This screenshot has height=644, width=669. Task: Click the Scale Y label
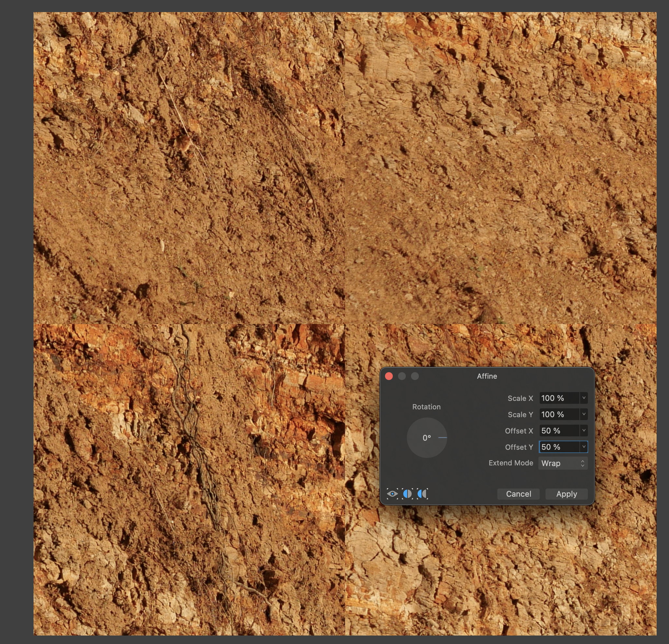tap(520, 415)
